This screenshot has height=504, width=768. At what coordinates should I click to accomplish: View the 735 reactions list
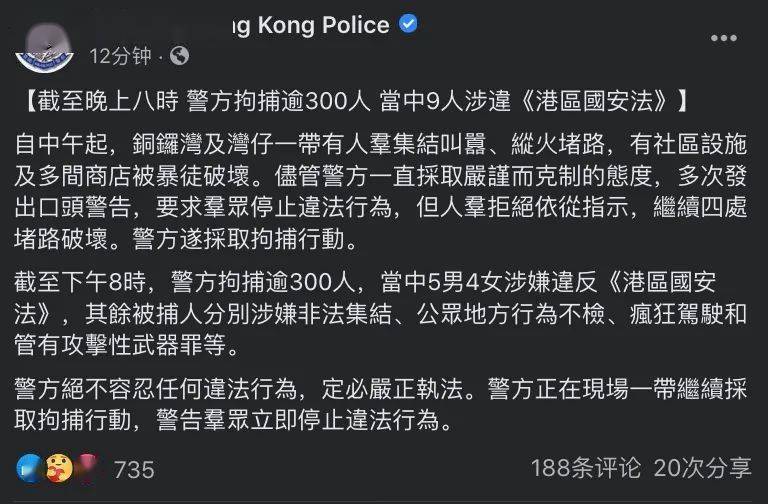134,469
